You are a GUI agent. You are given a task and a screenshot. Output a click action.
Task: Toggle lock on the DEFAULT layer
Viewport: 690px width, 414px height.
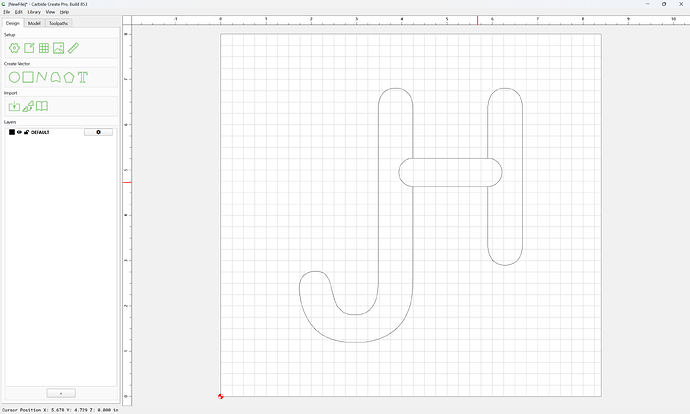point(26,132)
